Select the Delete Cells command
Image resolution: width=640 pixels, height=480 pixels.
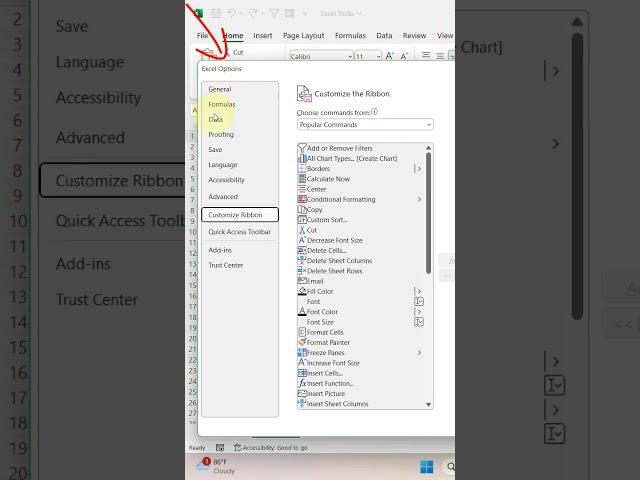(x=326, y=250)
